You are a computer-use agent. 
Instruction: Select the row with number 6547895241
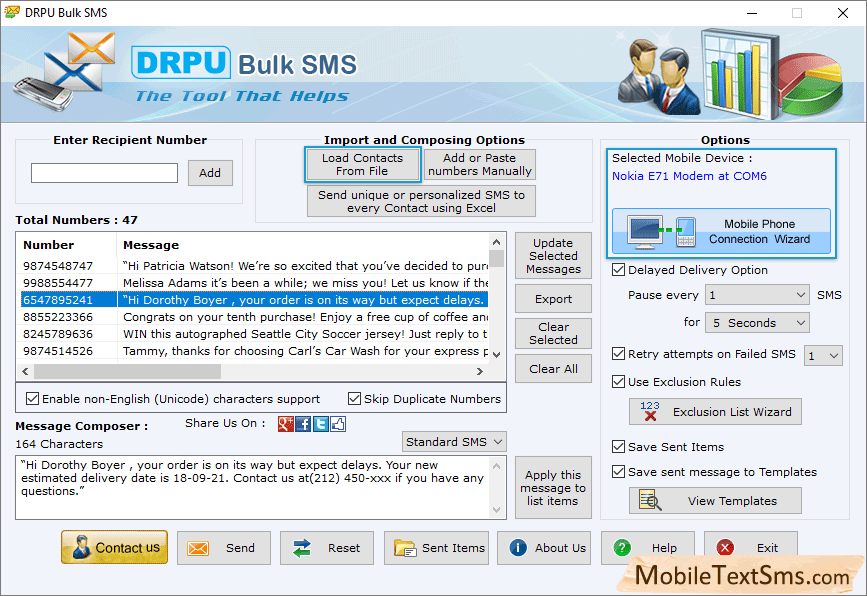(254, 300)
